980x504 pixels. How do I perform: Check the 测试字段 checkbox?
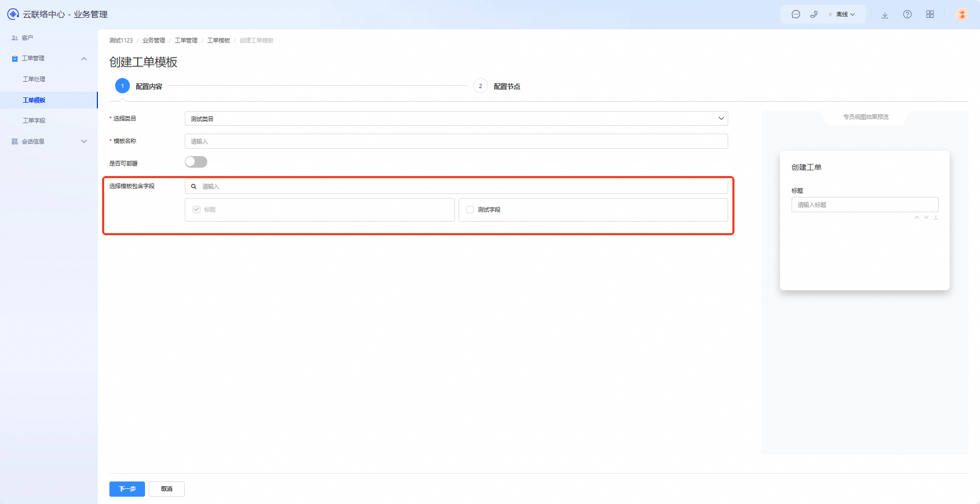point(470,210)
